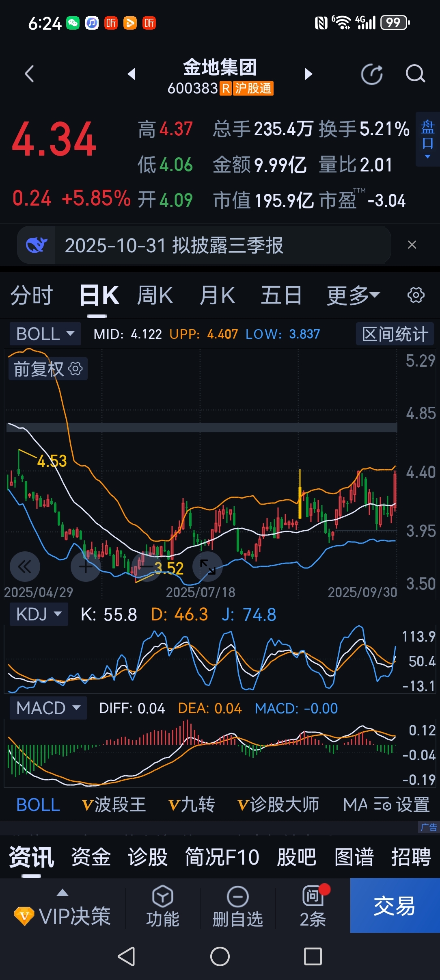The image size is (440, 980).
Task: Select MA indicator in bottom bar
Action: tap(355, 804)
